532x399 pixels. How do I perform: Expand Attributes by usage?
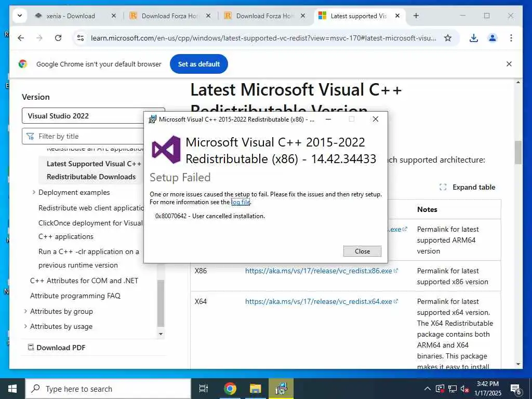[x=25, y=326]
